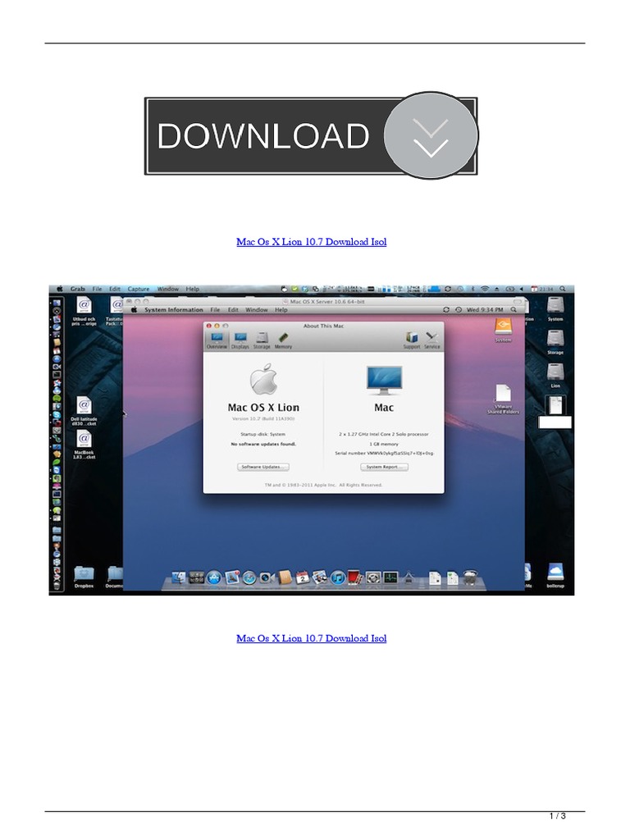
Task: Select the MacBook 1,83 desktop file
Action: pos(84,445)
